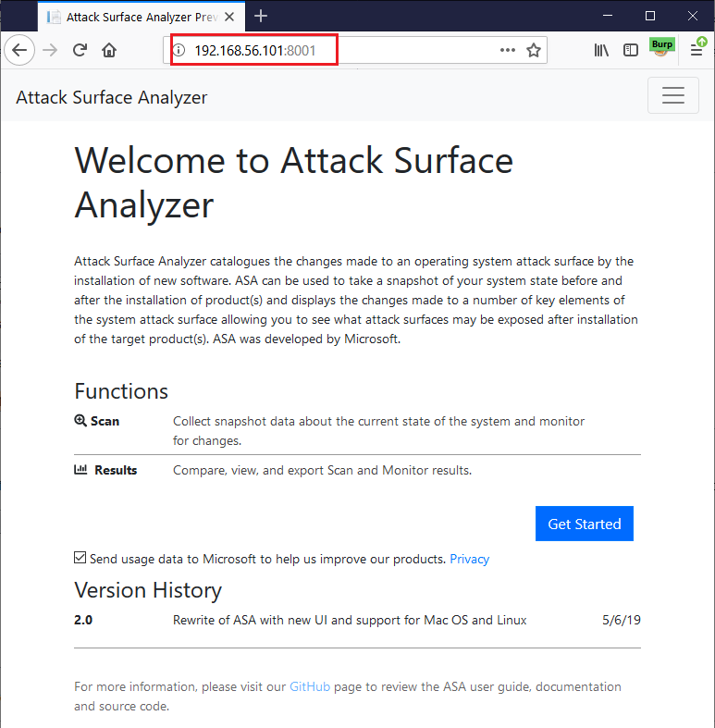
Task: Expand the hamburger navigation toggler
Action: point(673,95)
